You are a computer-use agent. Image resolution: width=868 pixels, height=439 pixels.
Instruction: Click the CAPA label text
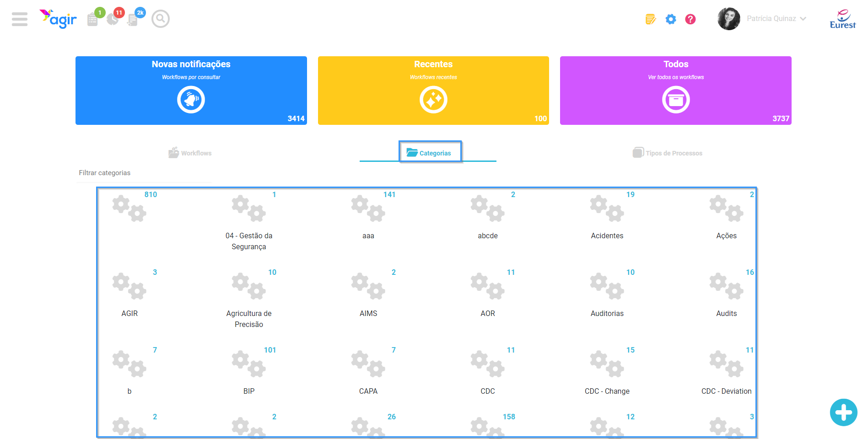[368, 391]
